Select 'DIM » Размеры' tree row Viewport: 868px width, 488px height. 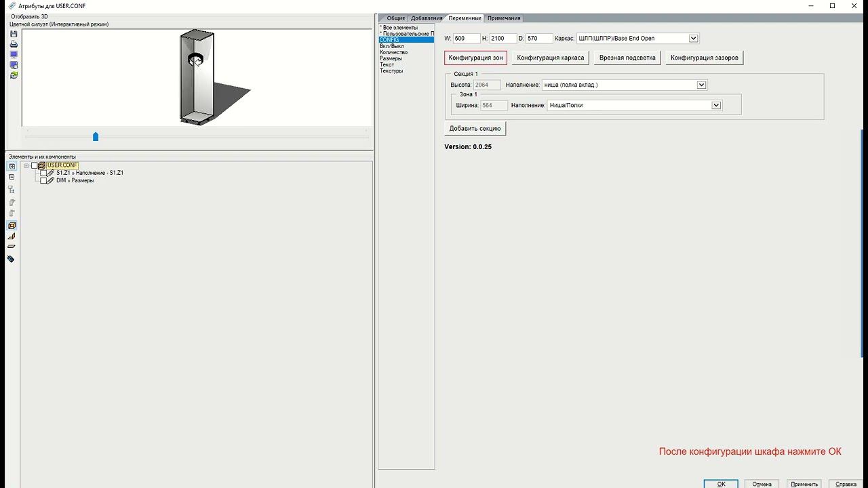[75, 180]
